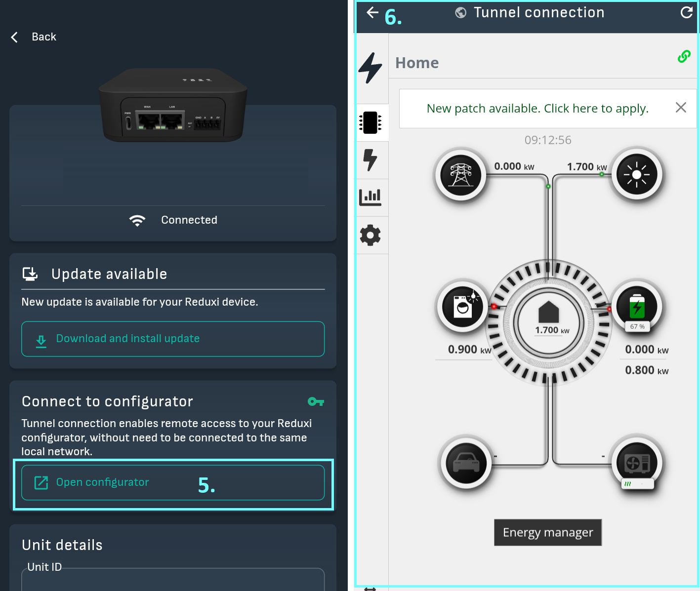Click the green link status icon
The width and height of the screenshot is (700, 591).
(684, 57)
